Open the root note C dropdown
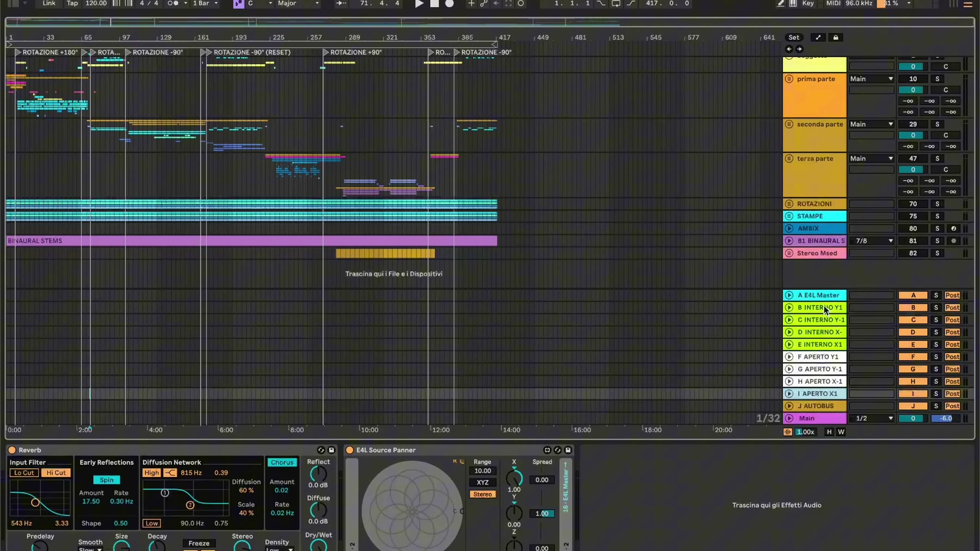The height and width of the screenshot is (551, 980). pyautogui.click(x=260, y=3)
